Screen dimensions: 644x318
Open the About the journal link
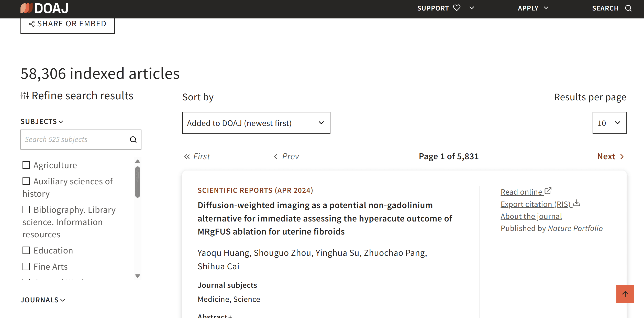pos(531,216)
